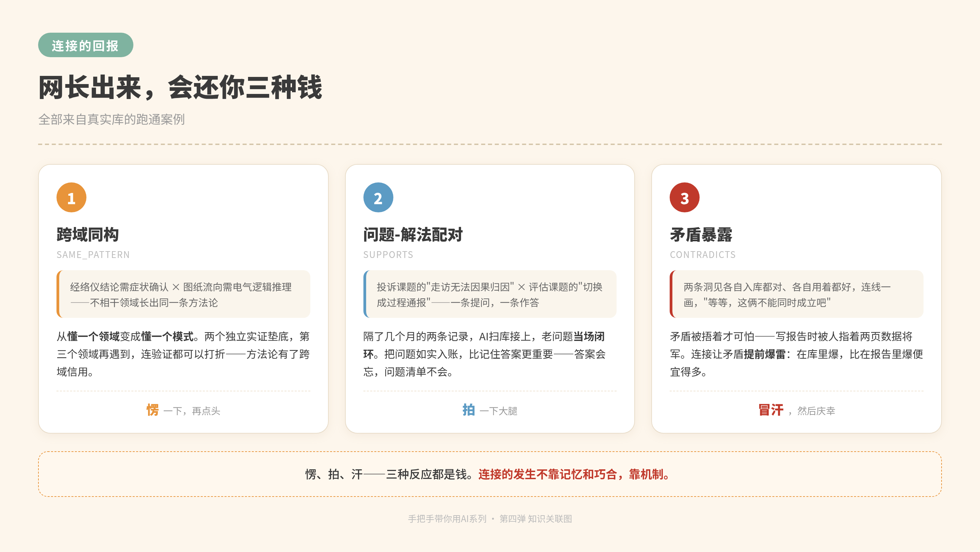This screenshot has width=980, height=552.
Task: Click the orange number 1 circle
Action: click(x=71, y=197)
